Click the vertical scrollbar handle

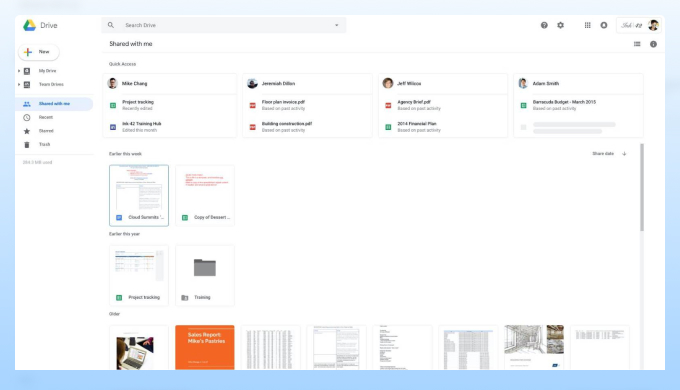[641, 187]
